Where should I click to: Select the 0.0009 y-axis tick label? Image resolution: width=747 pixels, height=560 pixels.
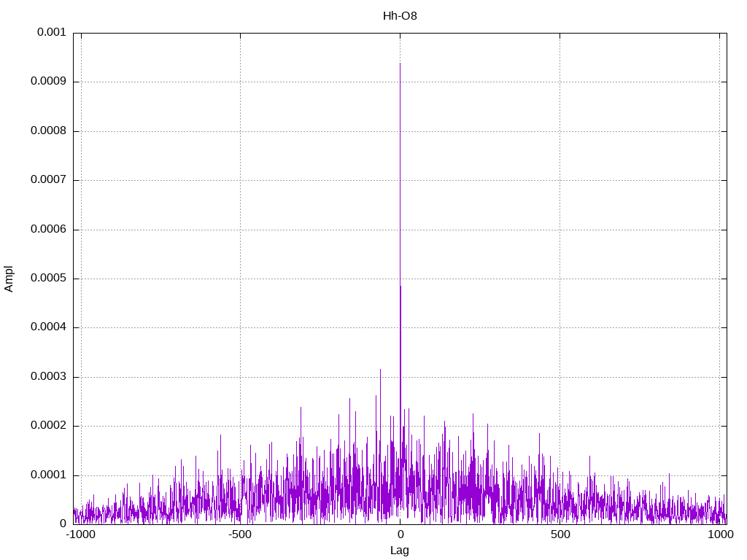click(x=48, y=82)
